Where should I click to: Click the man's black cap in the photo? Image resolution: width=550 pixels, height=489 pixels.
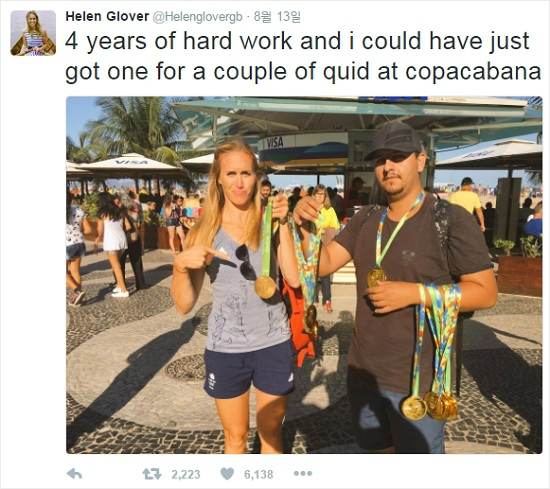tap(394, 140)
